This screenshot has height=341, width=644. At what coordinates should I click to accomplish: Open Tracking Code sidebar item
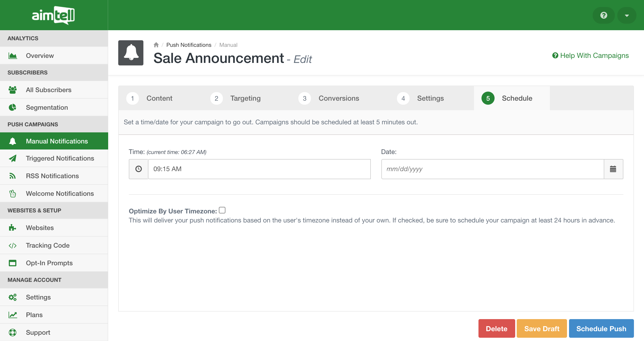pyautogui.click(x=48, y=245)
